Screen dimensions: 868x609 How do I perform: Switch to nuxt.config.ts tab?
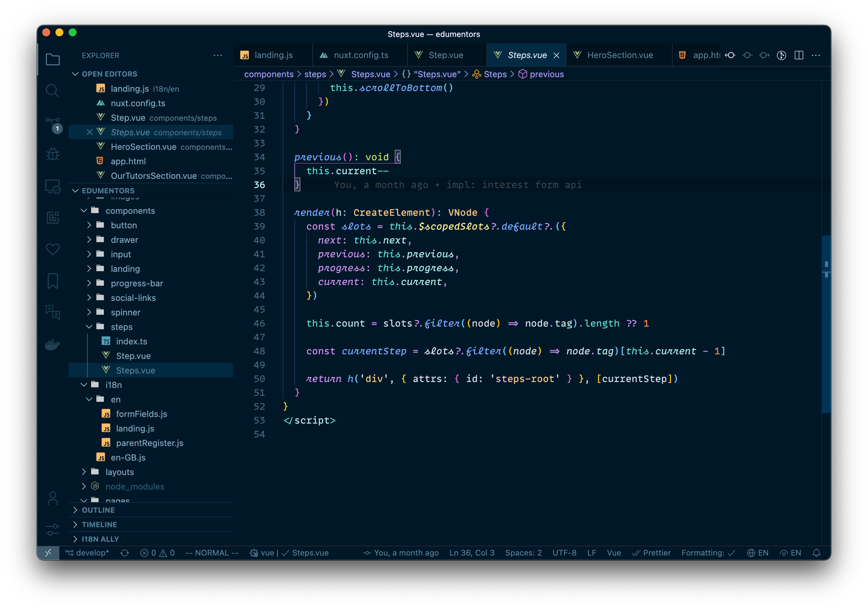(x=360, y=55)
